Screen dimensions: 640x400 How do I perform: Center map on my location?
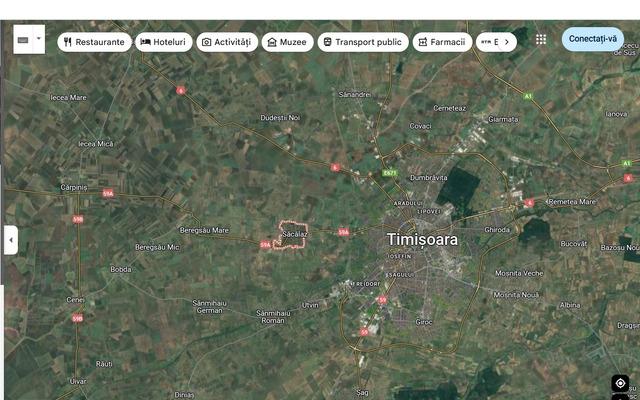click(x=620, y=383)
